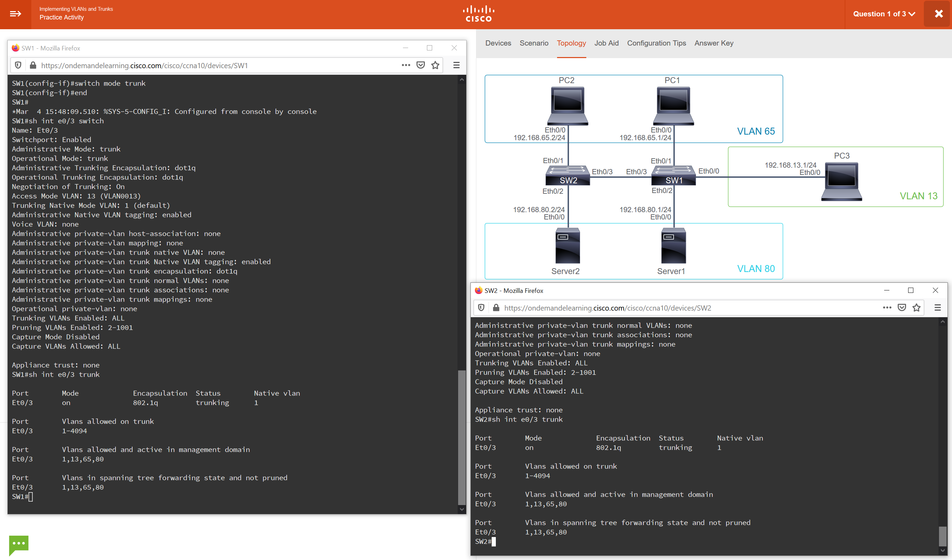
Task: Open the Answer Key tab
Action: pos(714,43)
